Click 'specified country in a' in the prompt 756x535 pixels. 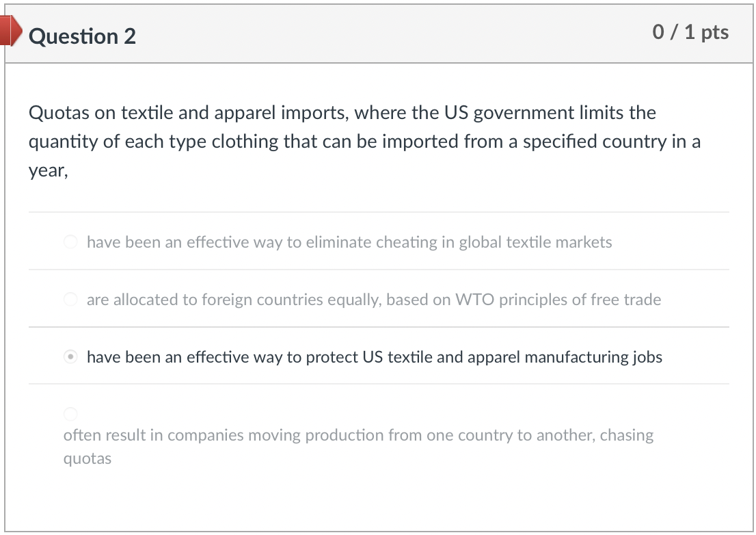tap(612, 142)
